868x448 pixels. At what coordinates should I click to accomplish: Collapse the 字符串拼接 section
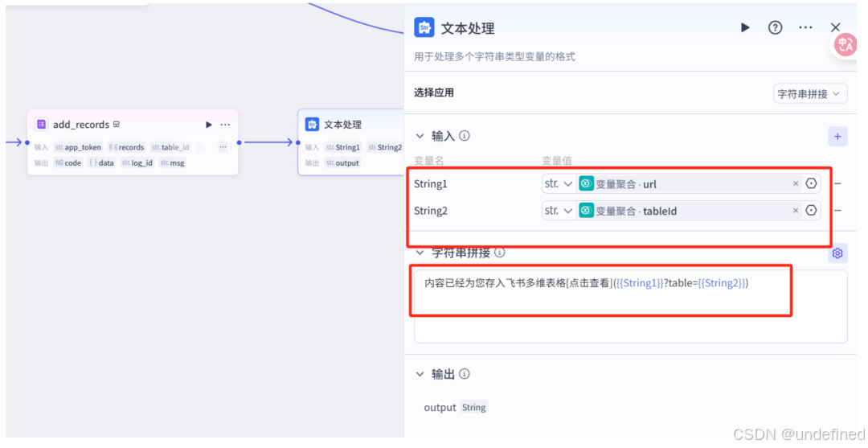420,253
